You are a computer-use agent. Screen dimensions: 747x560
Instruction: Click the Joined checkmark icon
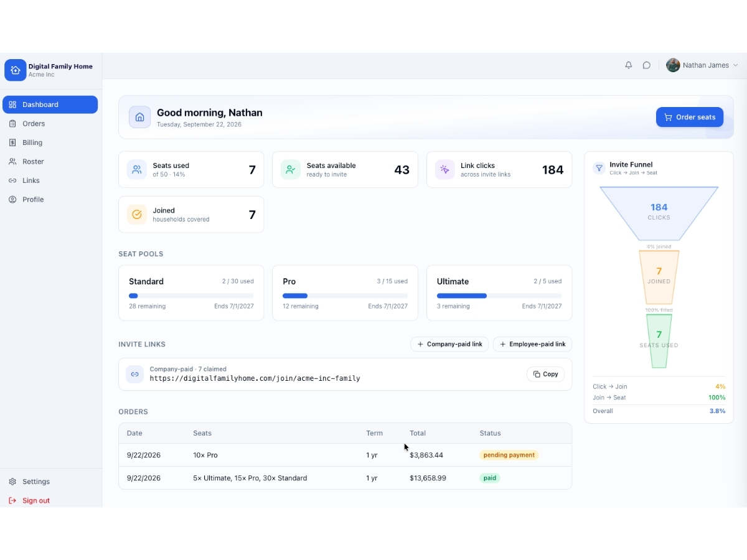[x=137, y=215]
